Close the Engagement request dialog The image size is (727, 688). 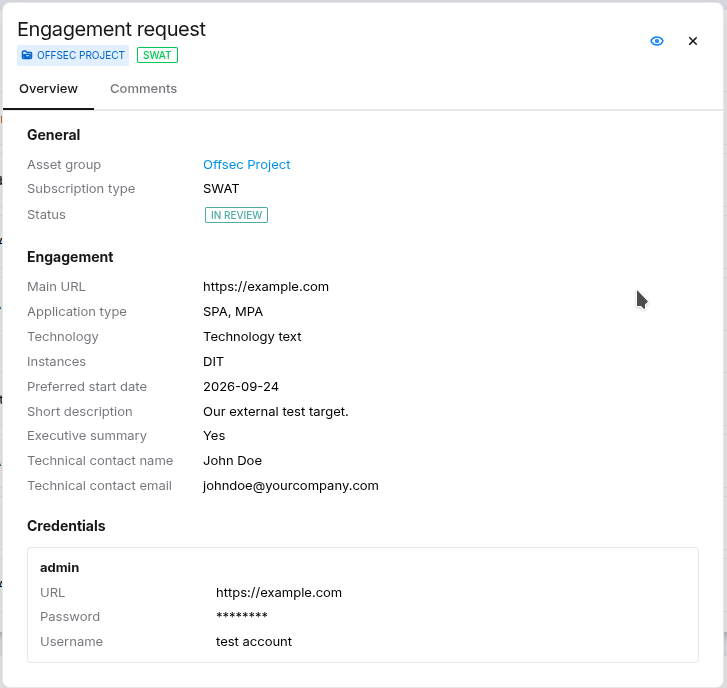693,41
